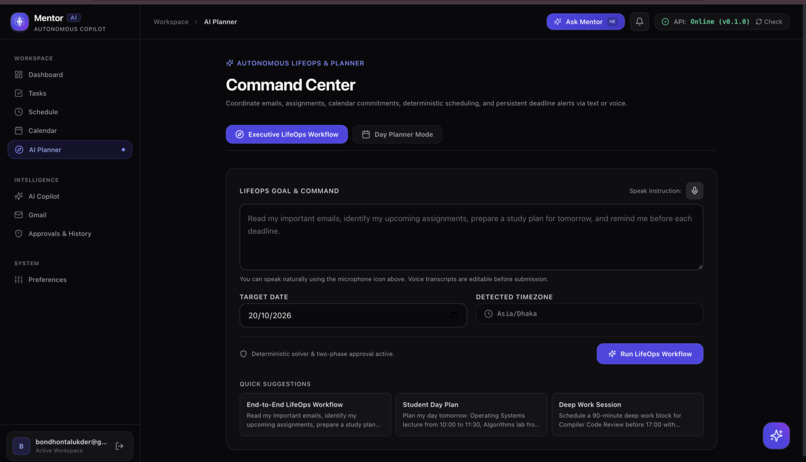The height and width of the screenshot is (462, 806).
Task: Click the Asia/Dhaka timezone field
Action: (589, 313)
